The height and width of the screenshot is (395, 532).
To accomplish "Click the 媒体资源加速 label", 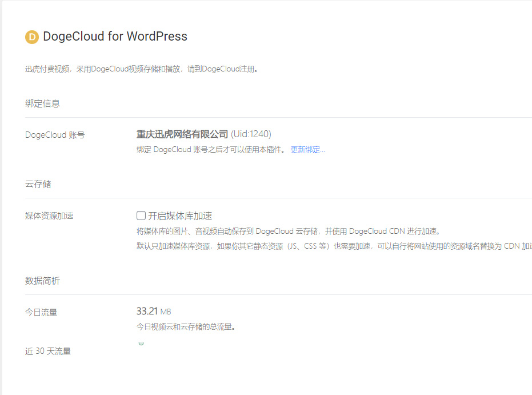I will coord(49,216).
